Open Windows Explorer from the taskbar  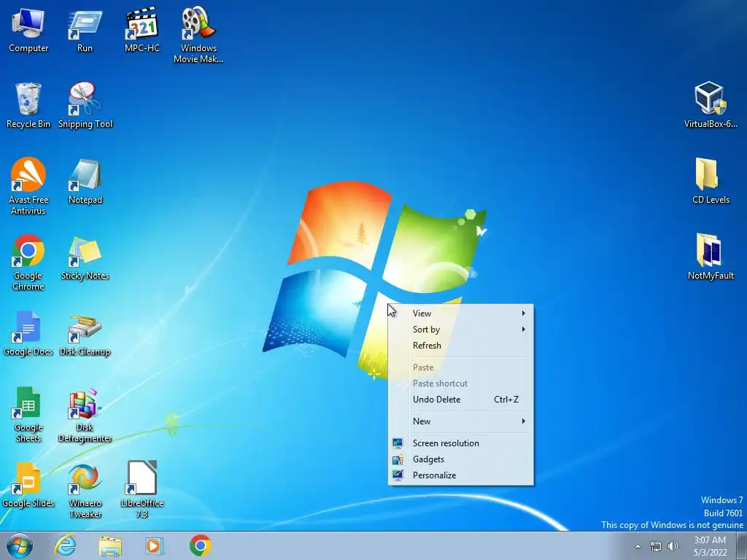[110, 545]
